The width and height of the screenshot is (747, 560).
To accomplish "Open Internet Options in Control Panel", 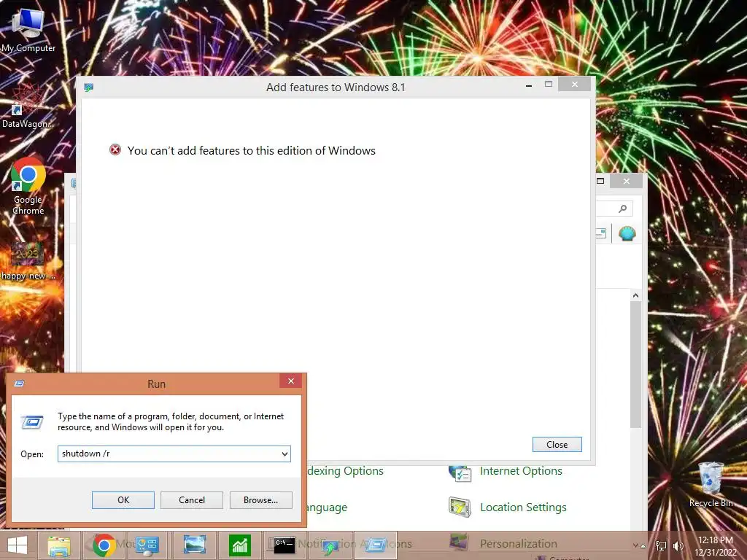I will click(521, 471).
